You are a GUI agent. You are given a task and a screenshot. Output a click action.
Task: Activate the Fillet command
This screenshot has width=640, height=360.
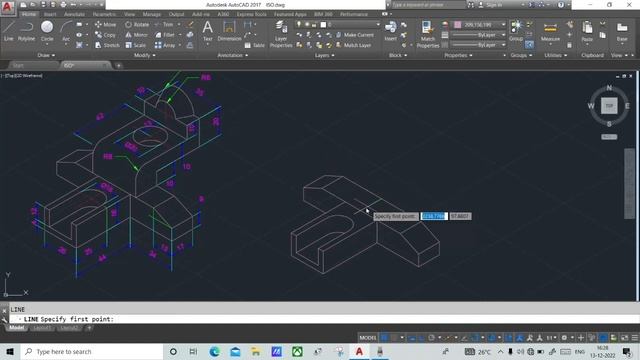(x=165, y=35)
